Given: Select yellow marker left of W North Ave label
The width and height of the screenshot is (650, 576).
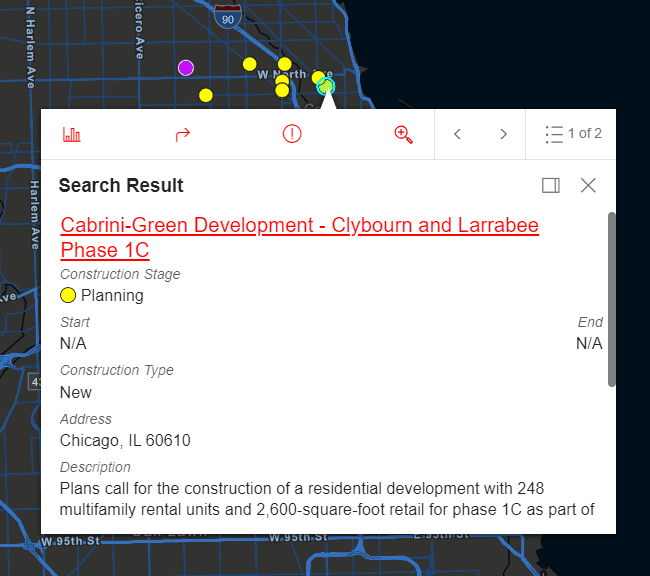Looking at the screenshot, I should (249, 64).
